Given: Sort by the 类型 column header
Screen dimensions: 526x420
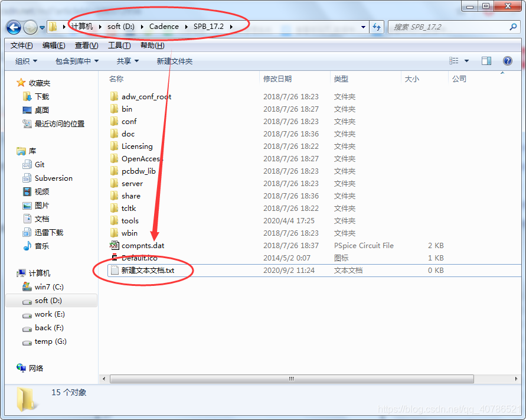Looking at the screenshot, I should [341, 79].
